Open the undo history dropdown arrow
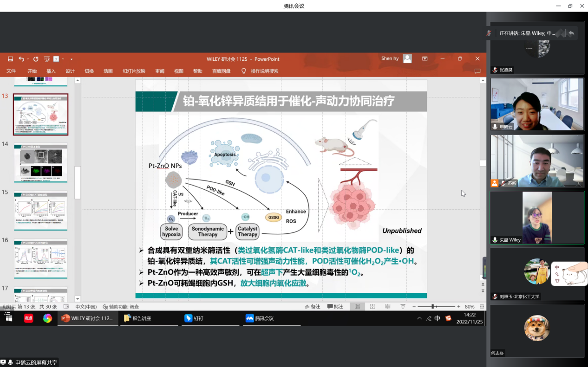The image size is (588, 367). (x=28, y=59)
